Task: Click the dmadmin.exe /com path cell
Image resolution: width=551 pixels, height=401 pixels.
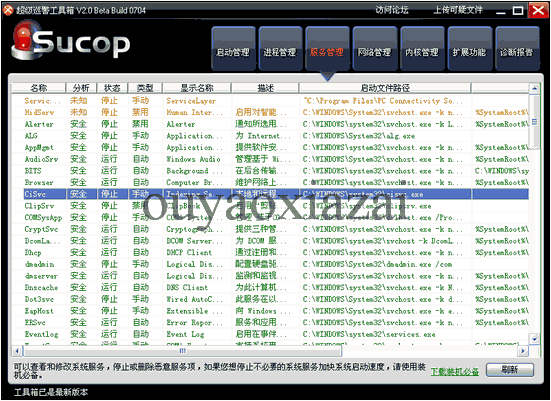Action: click(377, 264)
